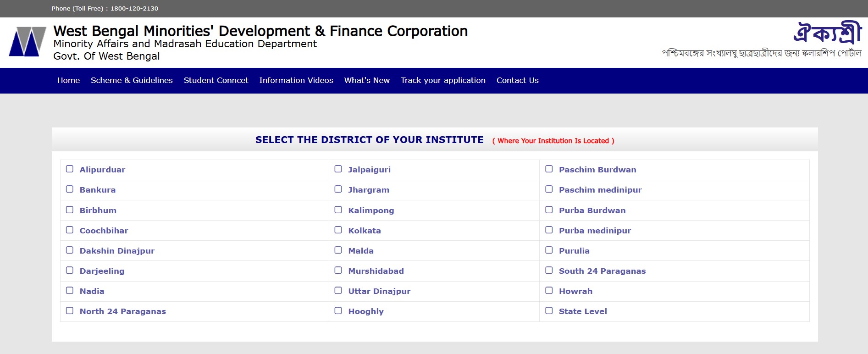Open the Home menu item
The image size is (868, 354).
pos(68,80)
